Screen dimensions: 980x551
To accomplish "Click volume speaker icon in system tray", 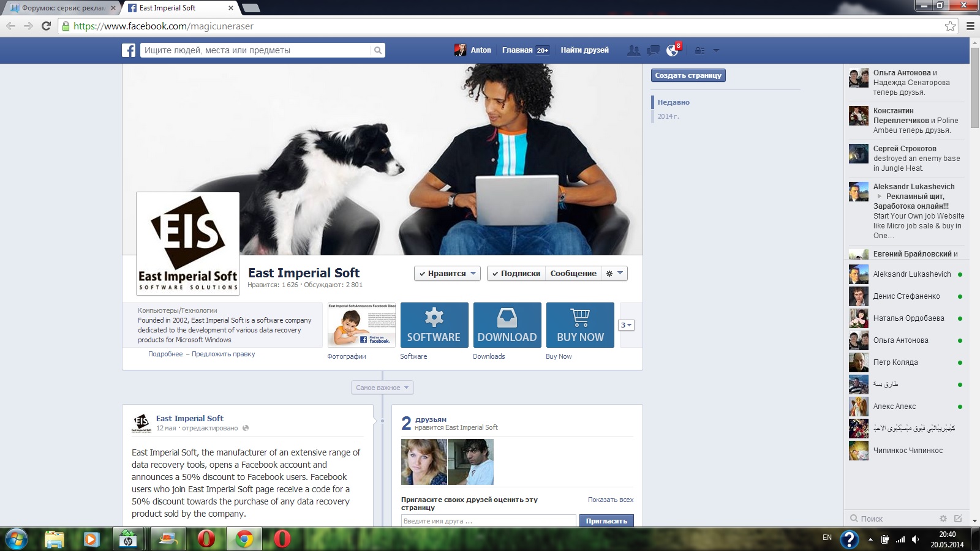I will [916, 539].
